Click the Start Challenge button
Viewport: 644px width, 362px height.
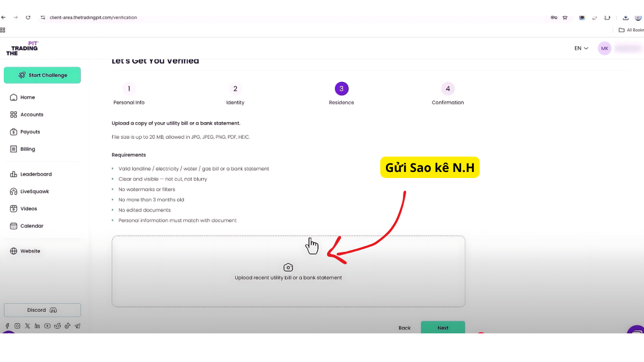[x=42, y=75]
